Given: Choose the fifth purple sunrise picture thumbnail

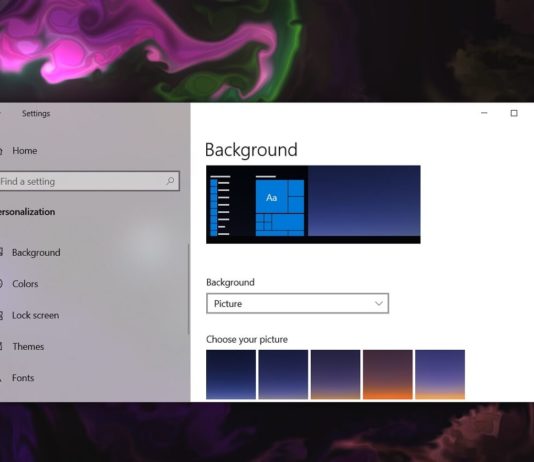Looking at the screenshot, I should pyautogui.click(x=440, y=375).
